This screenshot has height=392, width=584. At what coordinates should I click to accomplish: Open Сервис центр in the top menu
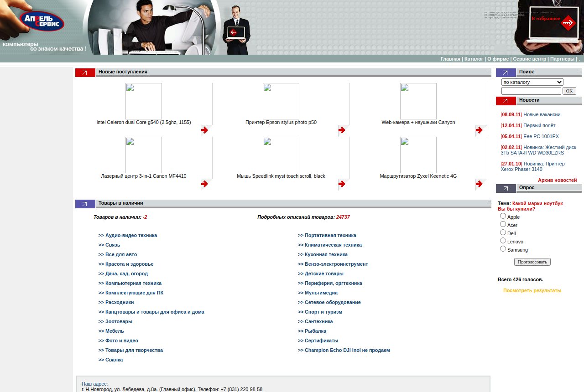click(529, 59)
